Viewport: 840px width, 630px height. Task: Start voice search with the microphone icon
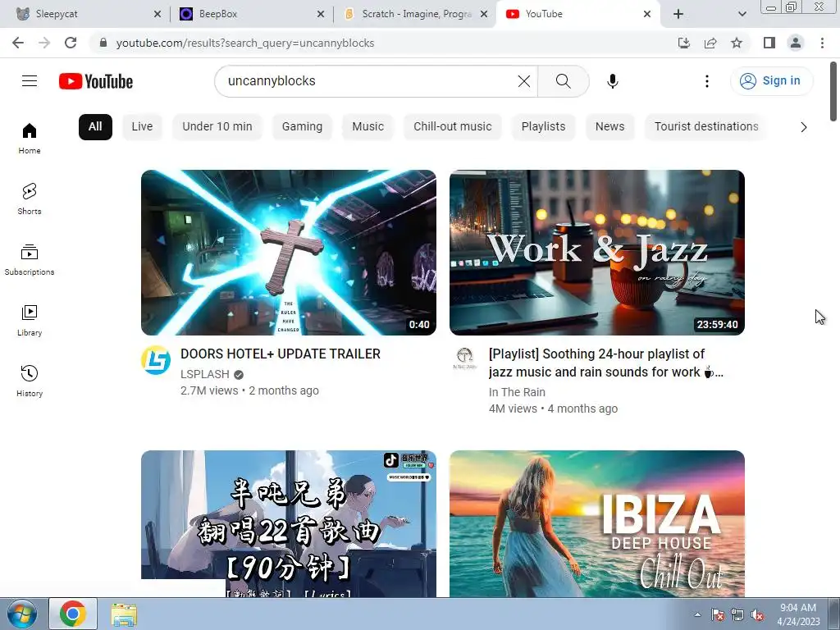pyautogui.click(x=612, y=81)
